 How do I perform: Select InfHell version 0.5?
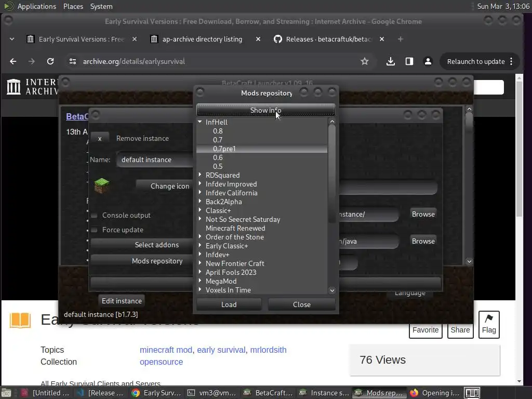pos(218,166)
